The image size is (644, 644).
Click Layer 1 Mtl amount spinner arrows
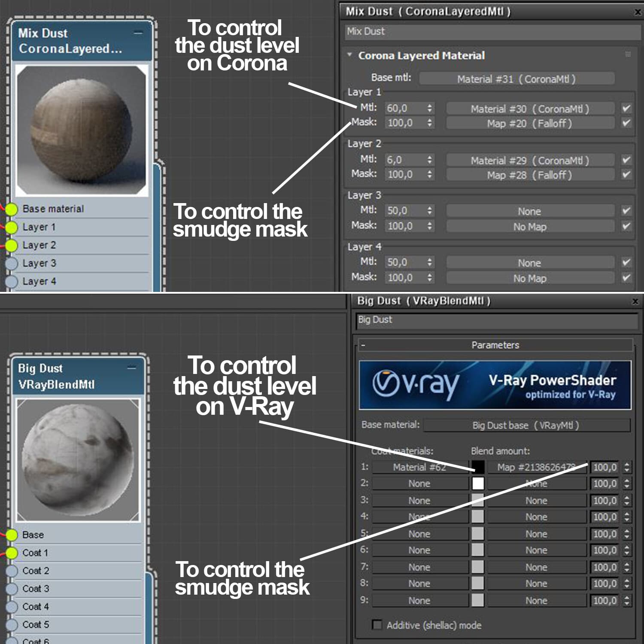pos(429,108)
